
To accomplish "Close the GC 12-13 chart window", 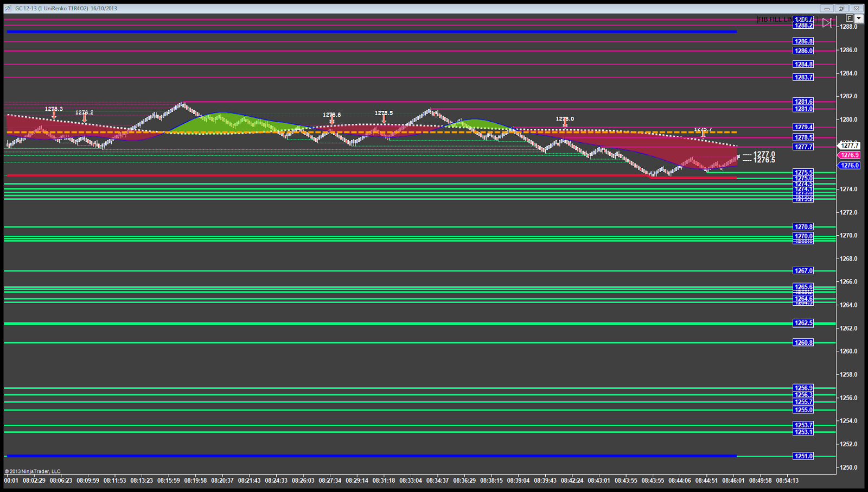I will (856, 8).
